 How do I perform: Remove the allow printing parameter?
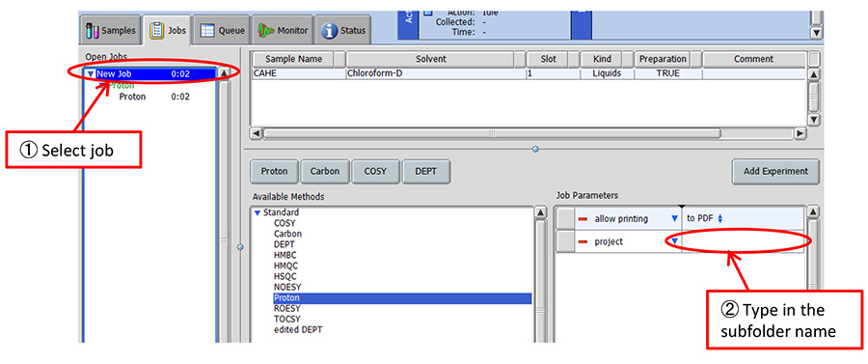tap(583, 219)
